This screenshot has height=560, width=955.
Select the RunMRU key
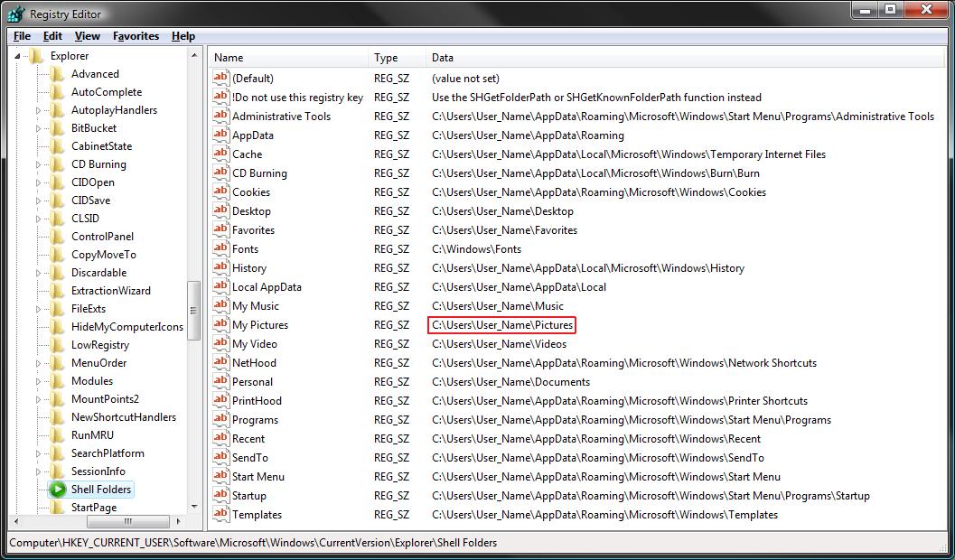pyautogui.click(x=92, y=435)
